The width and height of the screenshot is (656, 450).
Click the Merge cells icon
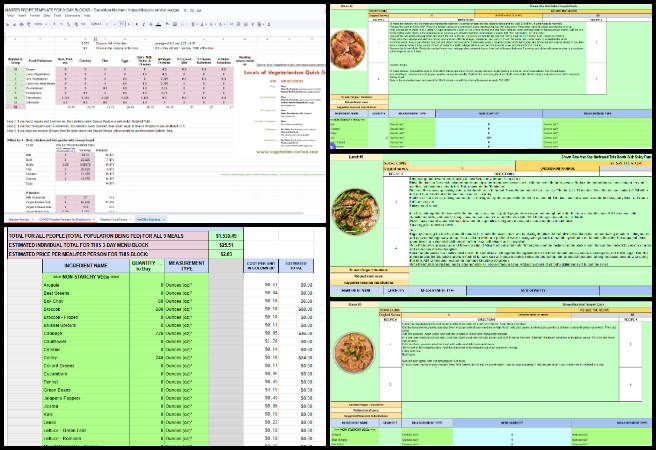pos(183,24)
